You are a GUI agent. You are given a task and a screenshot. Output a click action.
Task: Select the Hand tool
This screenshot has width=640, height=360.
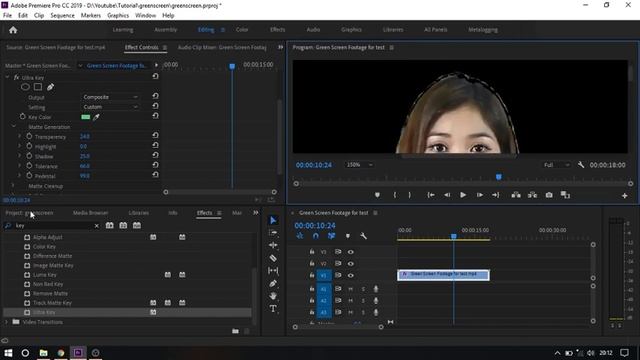point(273,296)
